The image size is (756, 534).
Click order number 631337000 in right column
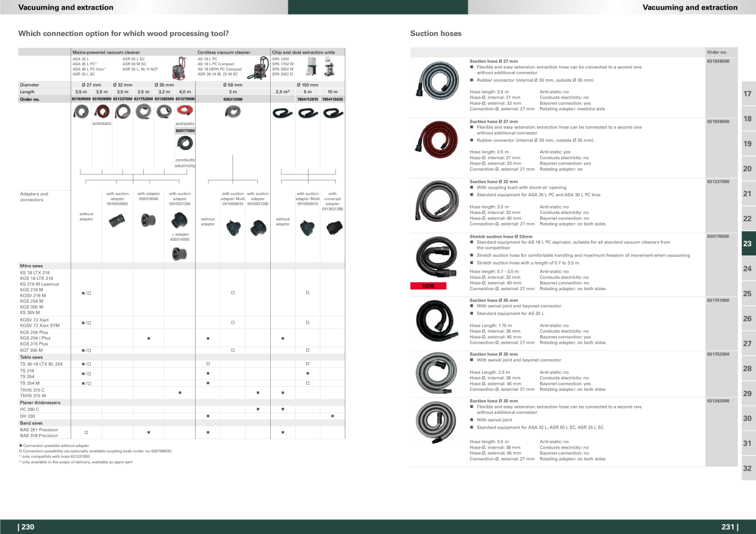718,182
